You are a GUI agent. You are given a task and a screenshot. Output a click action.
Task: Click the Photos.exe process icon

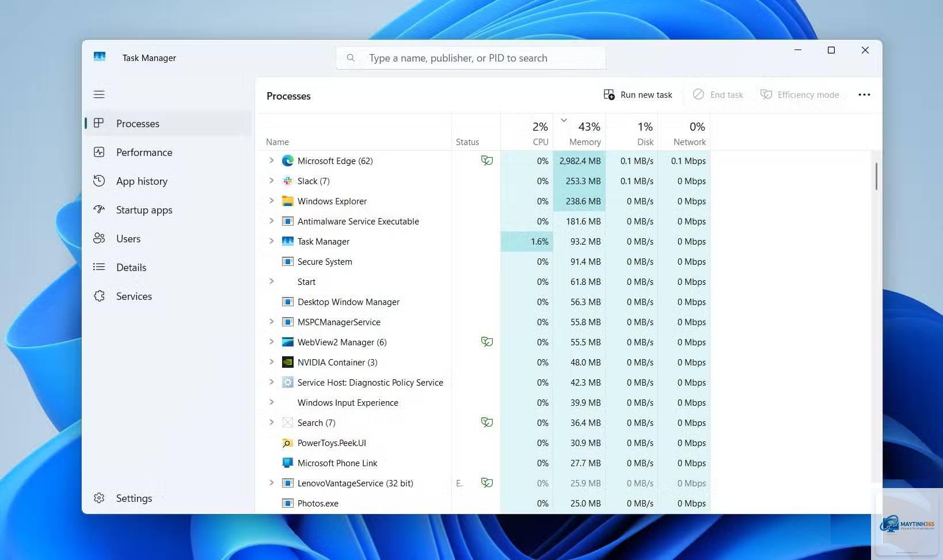(287, 503)
